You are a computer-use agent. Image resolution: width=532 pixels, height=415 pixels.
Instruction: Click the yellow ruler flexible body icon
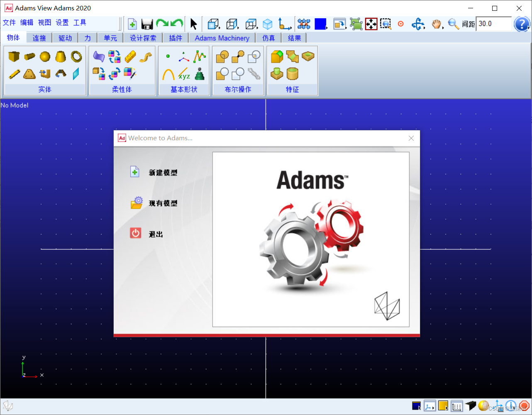[x=130, y=56]
